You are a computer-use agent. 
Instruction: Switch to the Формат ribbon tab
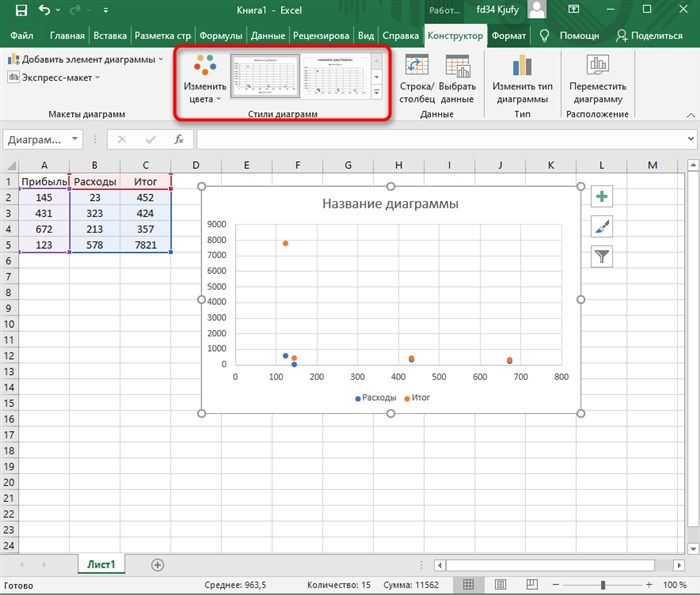tap(508, 36)
